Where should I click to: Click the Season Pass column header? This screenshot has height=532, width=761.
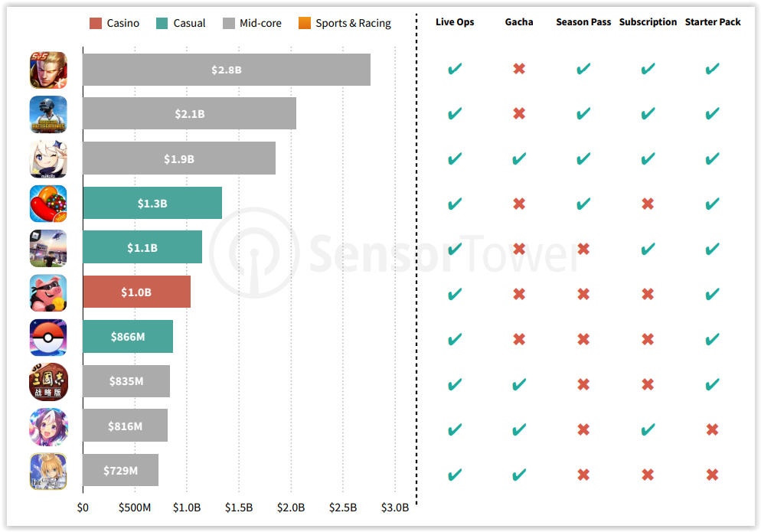point(583,22)
